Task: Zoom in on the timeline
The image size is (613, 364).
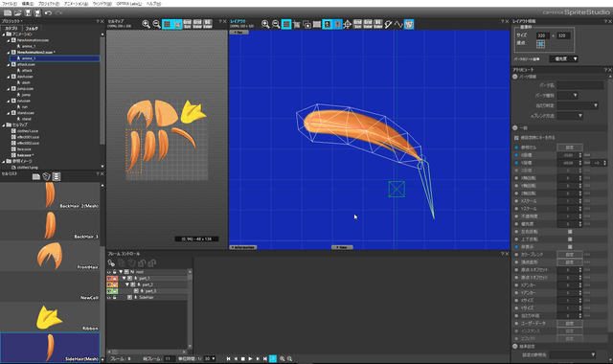Action: 283,358
